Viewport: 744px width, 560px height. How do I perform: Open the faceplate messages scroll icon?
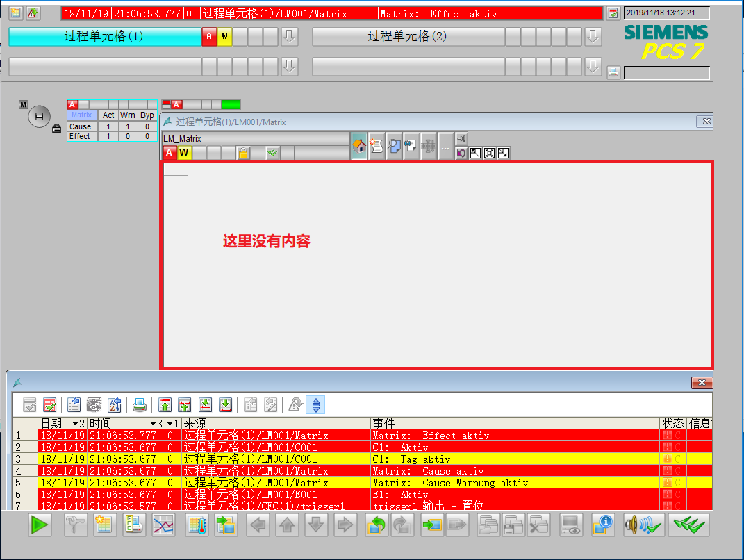(x=377, y=146)
